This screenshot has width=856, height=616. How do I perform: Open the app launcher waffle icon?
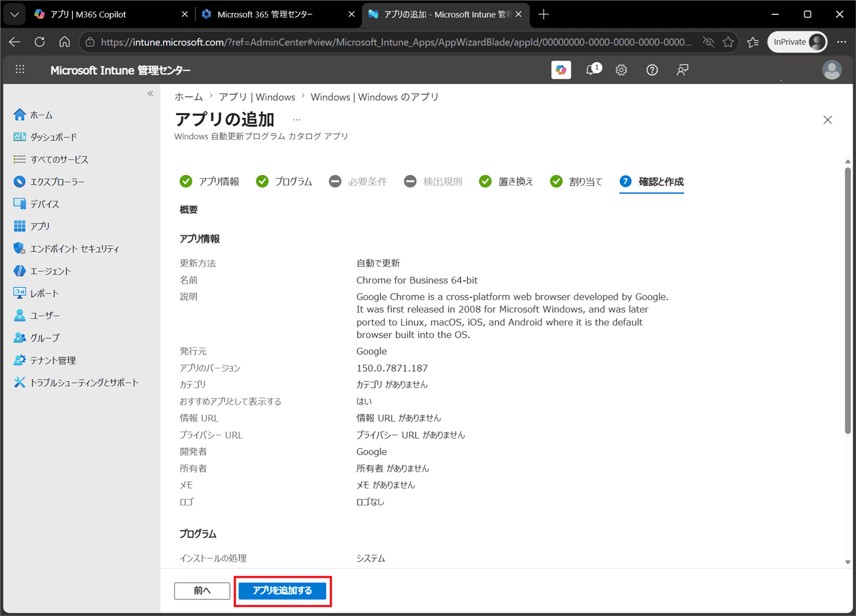pyautogui.click(x=20, y=70)
